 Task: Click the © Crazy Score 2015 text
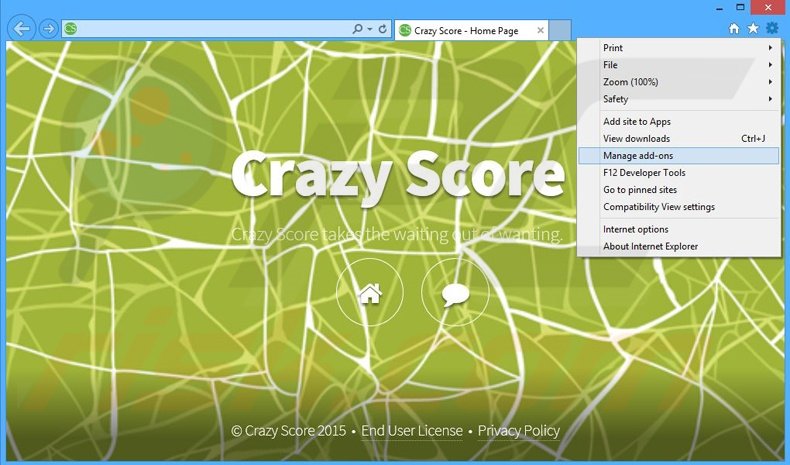289,431
